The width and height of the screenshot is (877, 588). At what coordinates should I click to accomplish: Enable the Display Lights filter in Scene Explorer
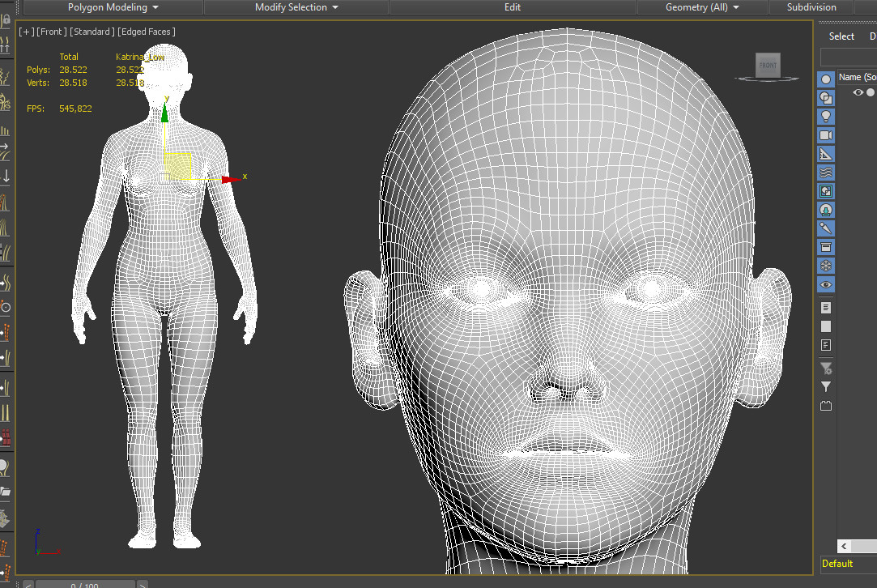click(825, 116)
